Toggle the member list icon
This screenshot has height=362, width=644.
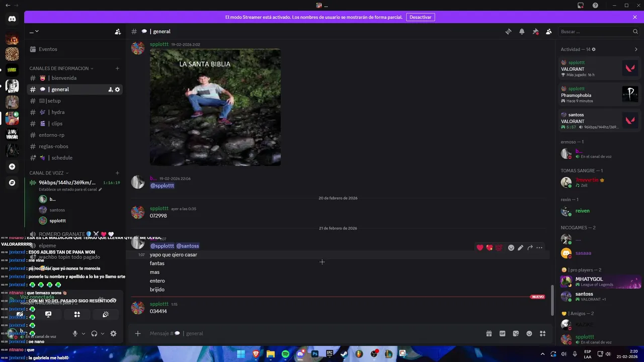(x=549, y=32)
